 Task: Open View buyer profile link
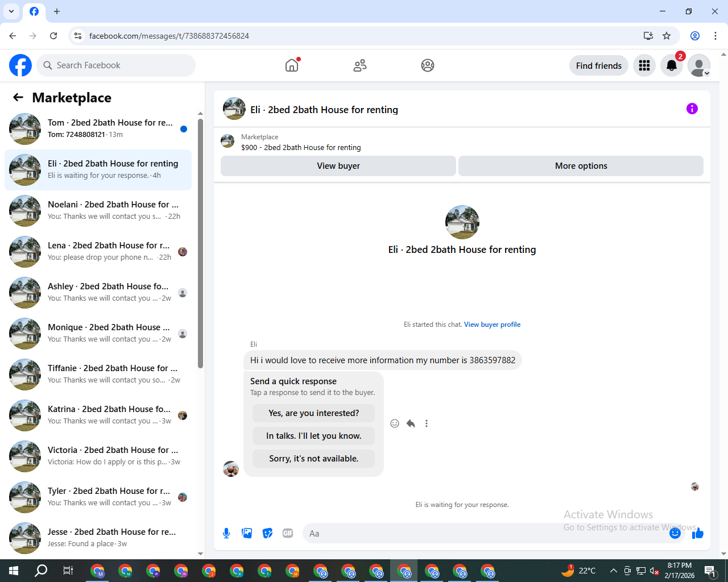[492, 325]
